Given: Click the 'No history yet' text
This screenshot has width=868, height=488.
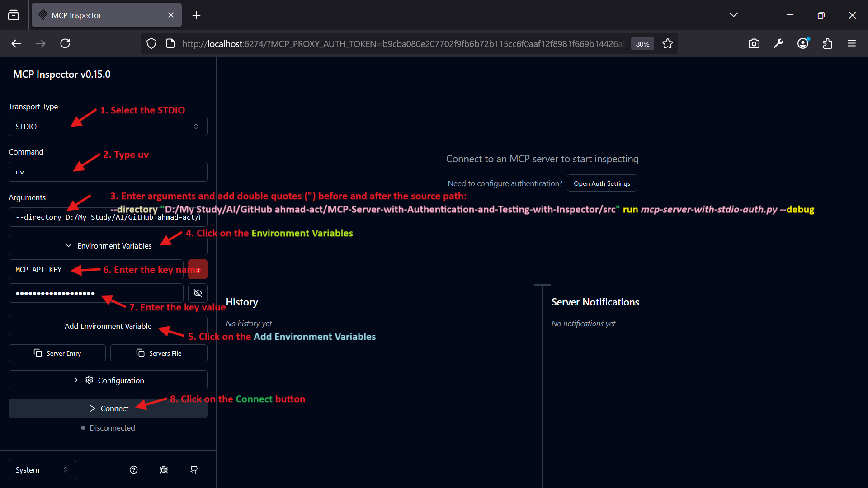Looking at the screenshot, I should click(x=249, y=324).
